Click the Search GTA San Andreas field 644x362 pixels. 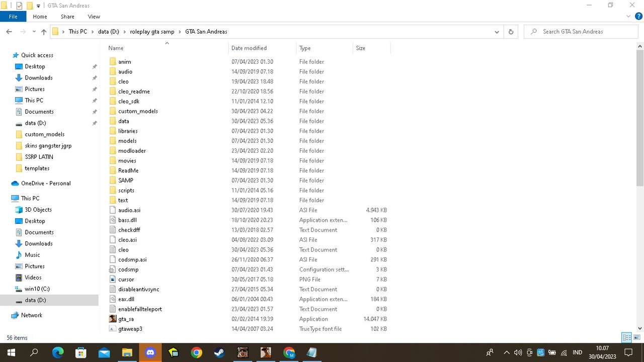[581, 32]
